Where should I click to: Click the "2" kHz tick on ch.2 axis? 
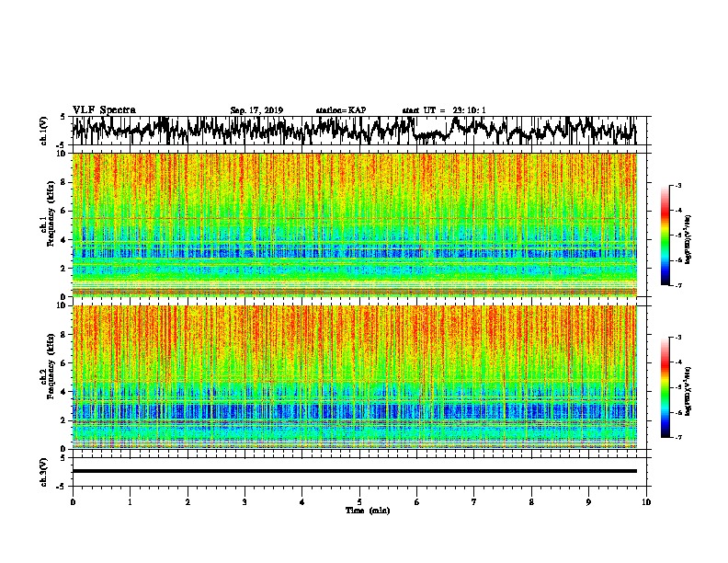(64, 420)
